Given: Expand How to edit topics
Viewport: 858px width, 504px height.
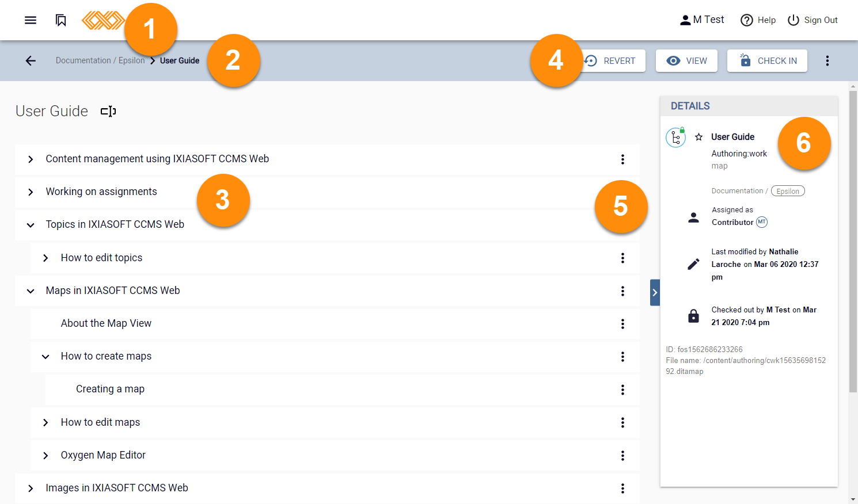Looking at the screenshot, I should click(45, 258).
